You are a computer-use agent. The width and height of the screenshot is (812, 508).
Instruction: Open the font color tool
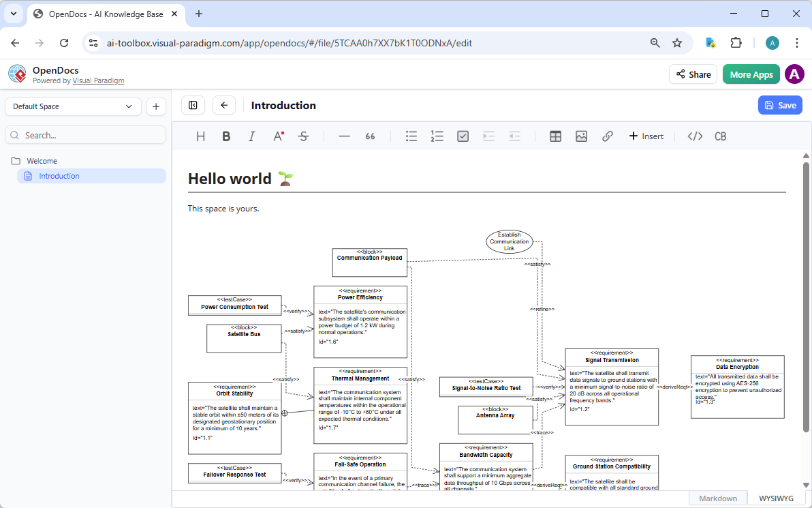tap(277, 136)
